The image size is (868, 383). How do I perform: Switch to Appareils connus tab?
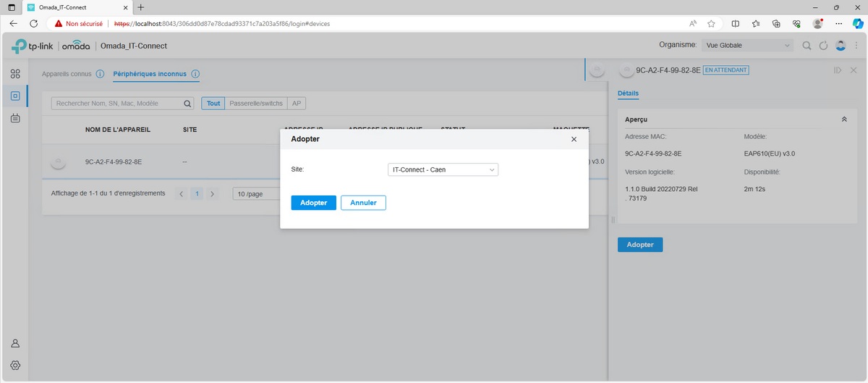pos(67,74)
